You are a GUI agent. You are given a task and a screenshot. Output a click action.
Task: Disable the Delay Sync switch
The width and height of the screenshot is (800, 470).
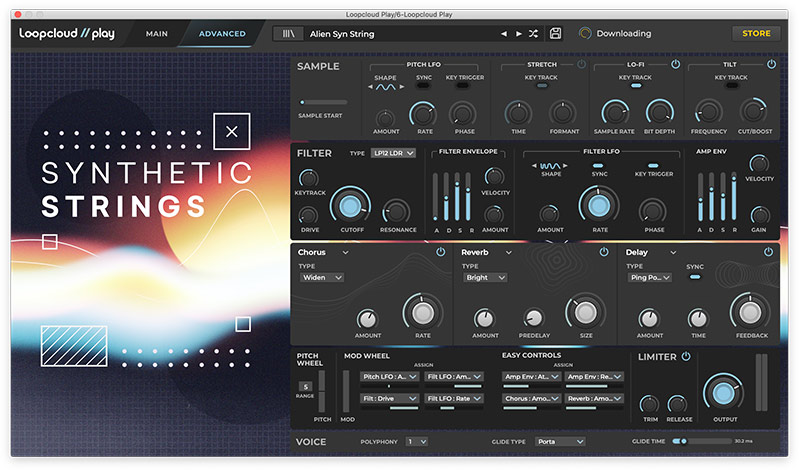click(694, 277)
